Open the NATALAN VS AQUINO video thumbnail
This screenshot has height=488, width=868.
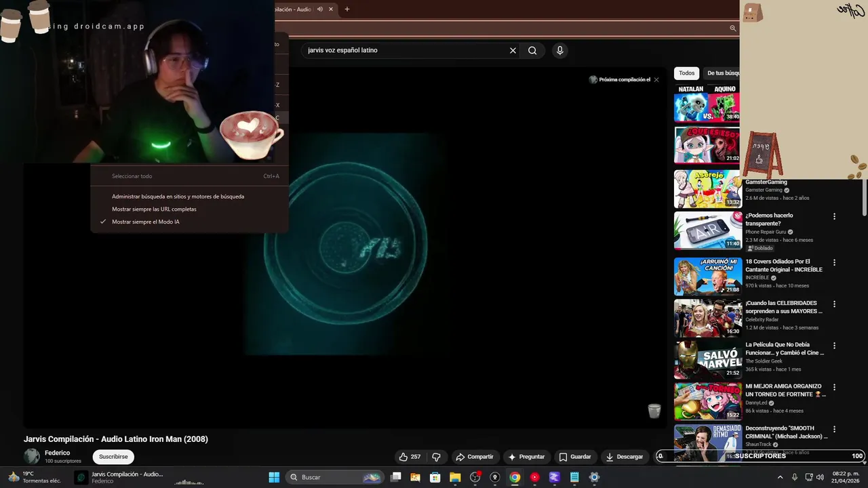pyautogui.click(x=707, y=103)
